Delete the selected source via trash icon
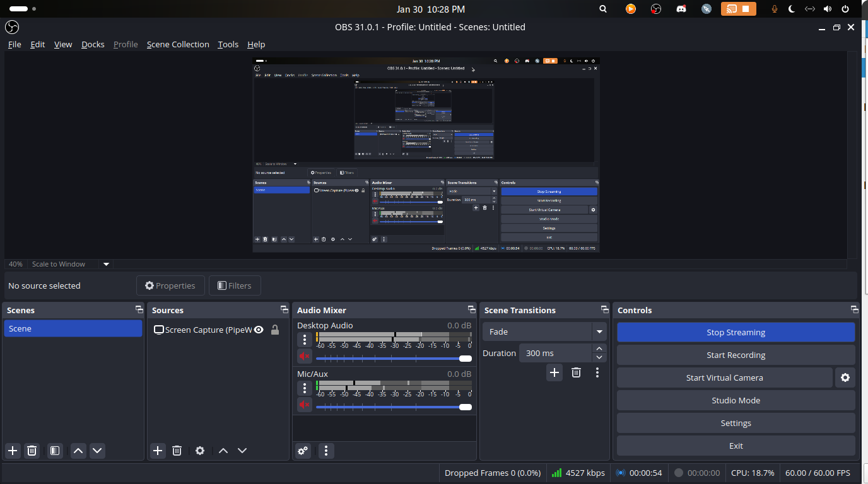This screenshot has width=868, height=484. (177, 451)
